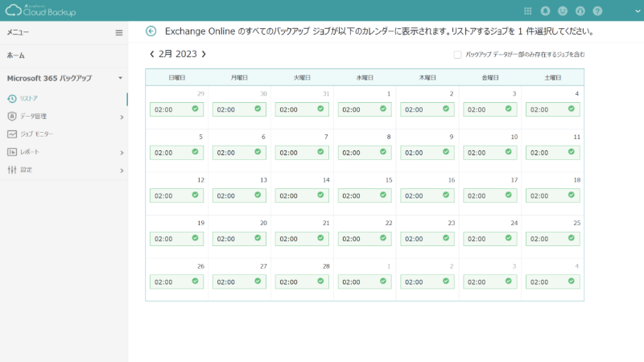Viewport: 644px width, 362px height.
Task: Select the 02:00 job on January 29
Action: coord(176,109)
